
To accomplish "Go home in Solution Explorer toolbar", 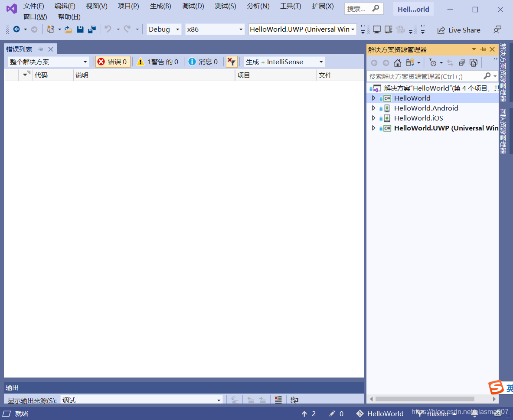I will point(398,62).
